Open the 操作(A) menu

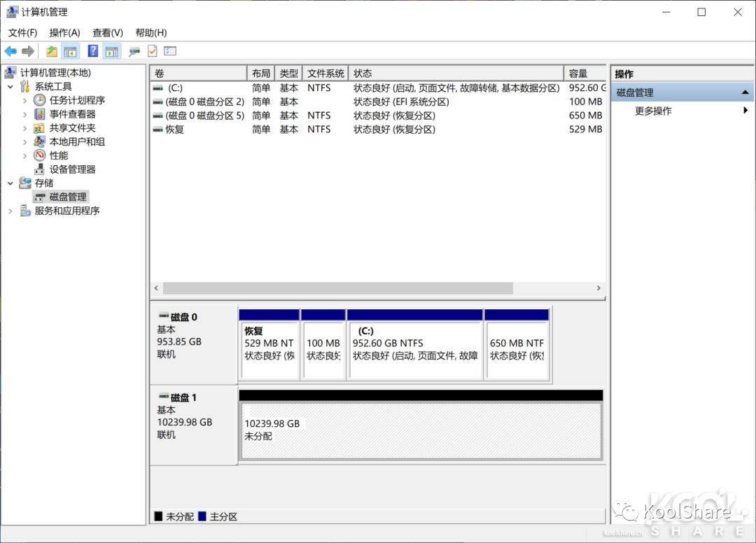[64, 32]
